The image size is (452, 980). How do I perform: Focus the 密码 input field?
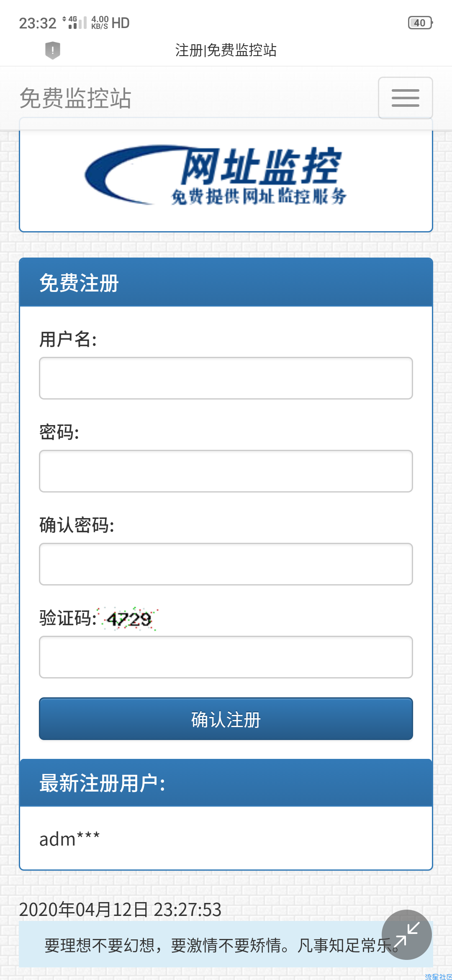tap(226, 471)
